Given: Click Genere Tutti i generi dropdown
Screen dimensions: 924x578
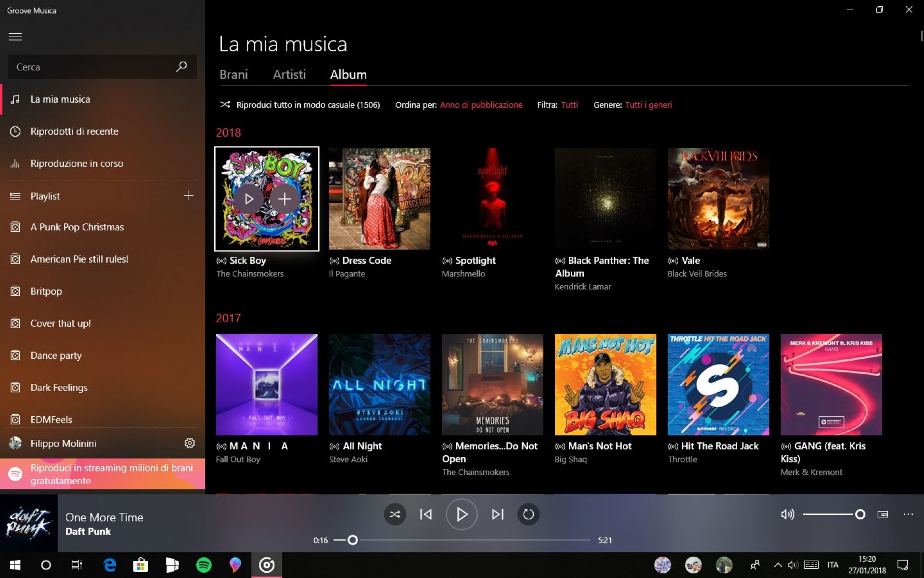Looking at the screenshot, I should 648,105.
